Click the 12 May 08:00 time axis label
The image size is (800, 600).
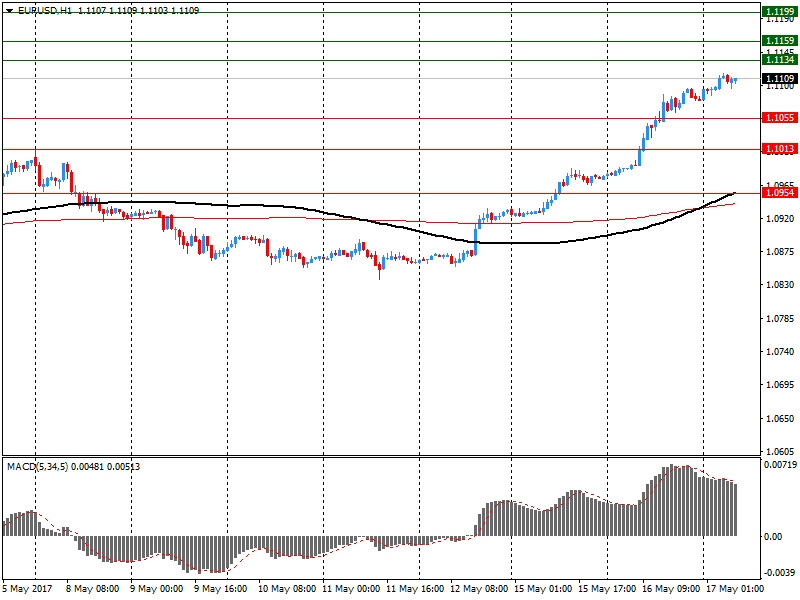tap(479, 589)
